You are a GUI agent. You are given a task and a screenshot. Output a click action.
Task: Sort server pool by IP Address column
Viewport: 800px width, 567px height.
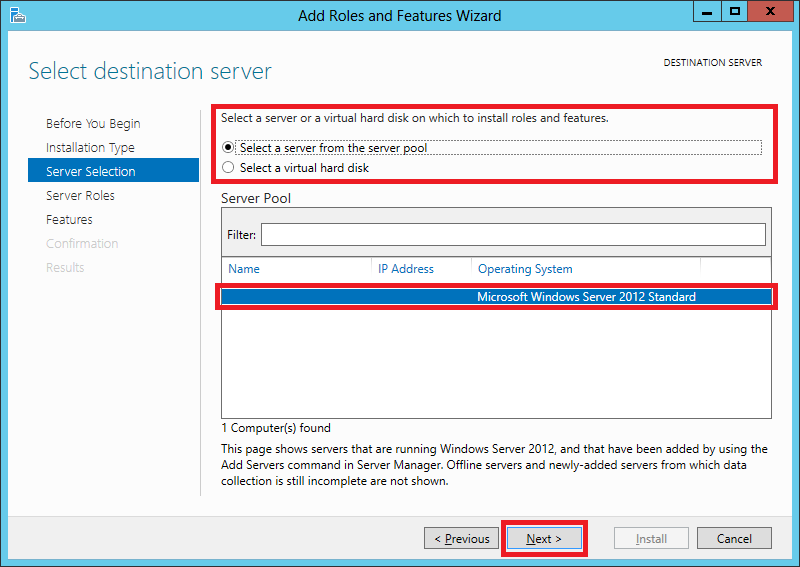pos(420,269)
